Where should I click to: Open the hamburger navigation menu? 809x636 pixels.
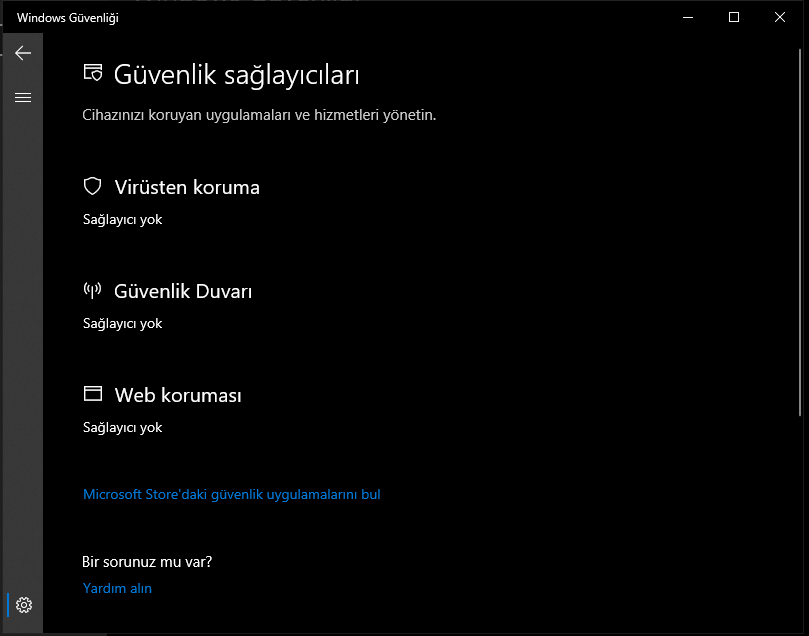23,97
